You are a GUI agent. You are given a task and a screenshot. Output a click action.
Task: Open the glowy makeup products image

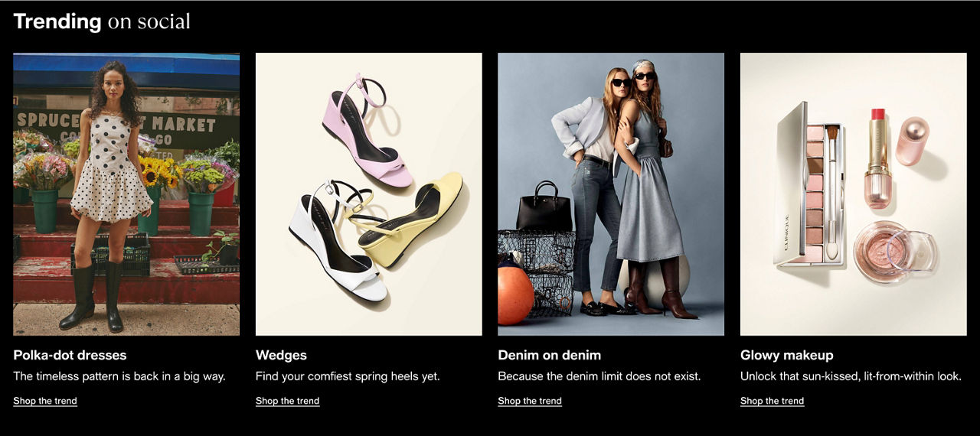[854, 194]
